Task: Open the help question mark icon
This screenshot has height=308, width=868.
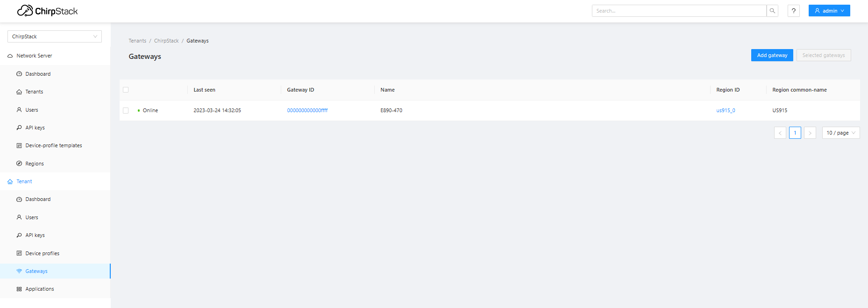Action: click(793, 11)
